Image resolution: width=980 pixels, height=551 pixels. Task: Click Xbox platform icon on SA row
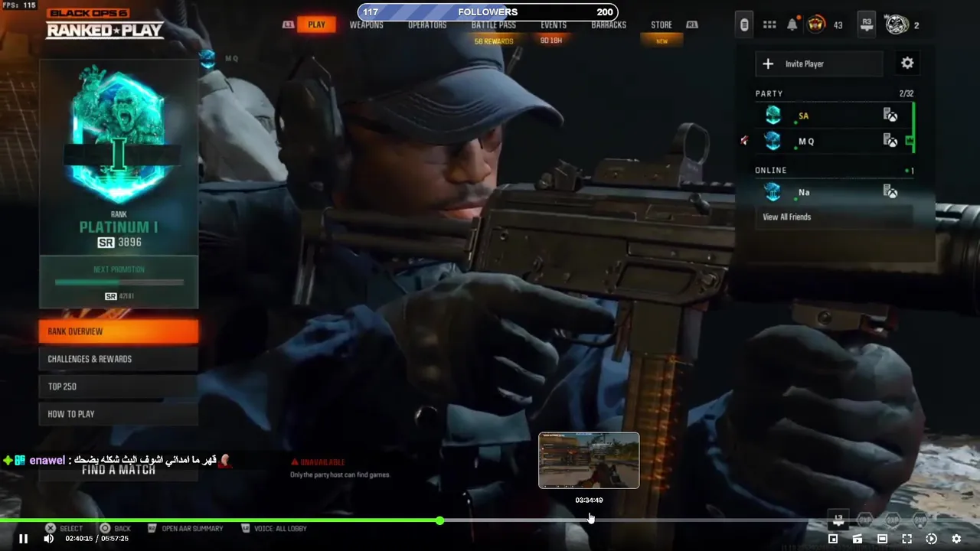[x=891, y=116]
